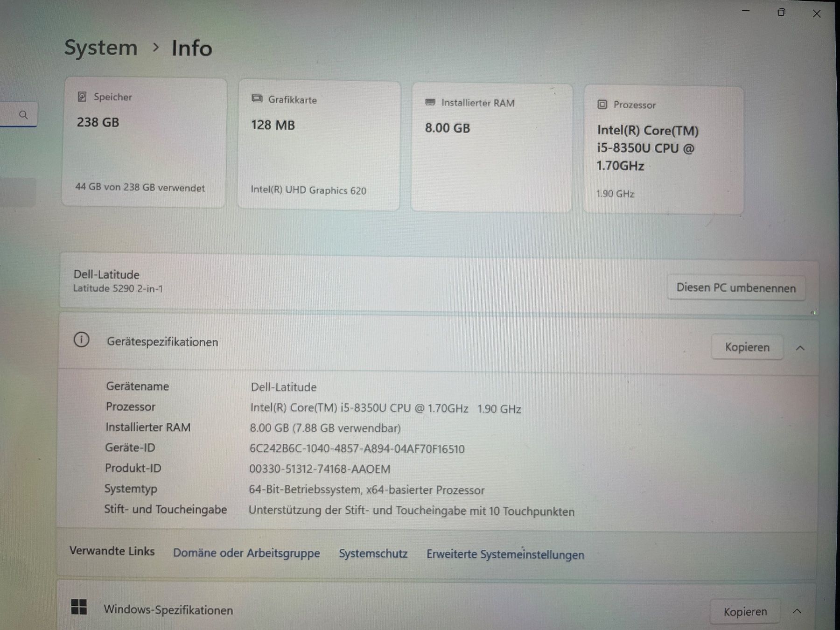Select Produkt-ID value 00330-51312-74168-AAOEM
The height and width of the screenshot is (630, 840).
[320, 469]
